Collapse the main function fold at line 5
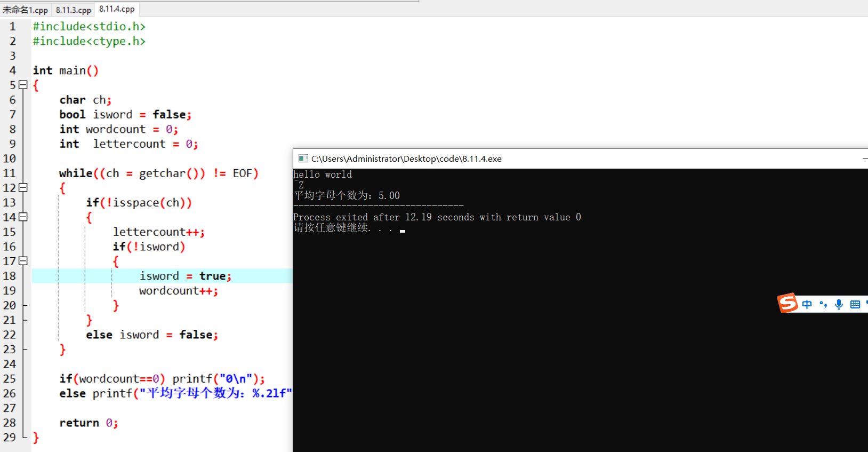868x452 pixels. (23, 85)
